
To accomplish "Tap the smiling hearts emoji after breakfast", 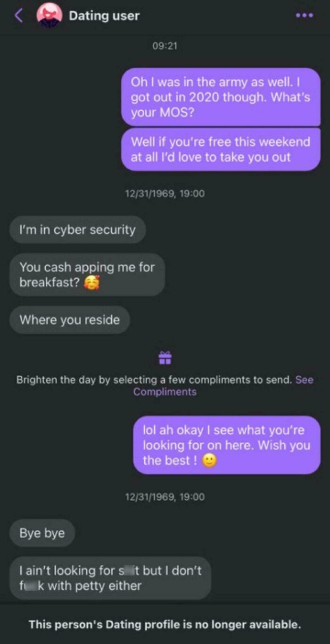I will [x=92, y=282].
